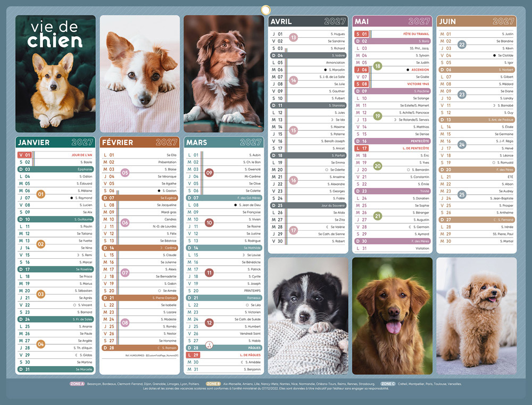The image size is (532, 405).
Task: Open the golden retriever photo
Action: [392, 316]
